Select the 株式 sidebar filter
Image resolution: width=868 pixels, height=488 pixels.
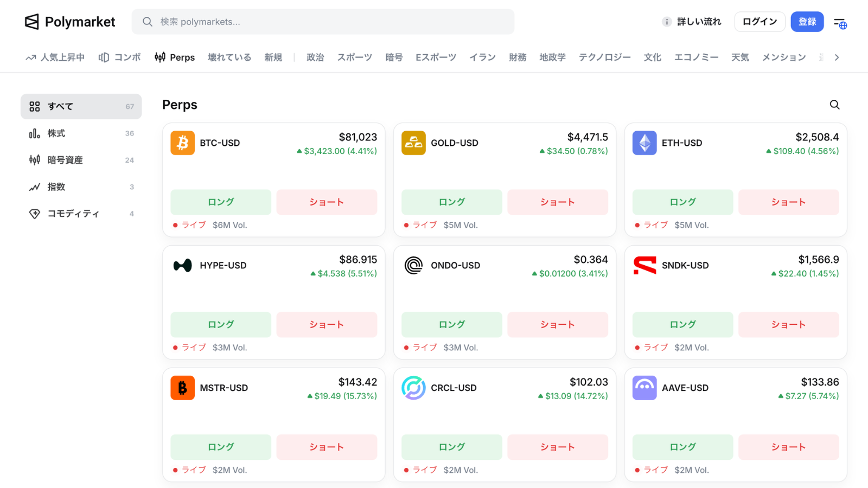click(x=81, y=133)
